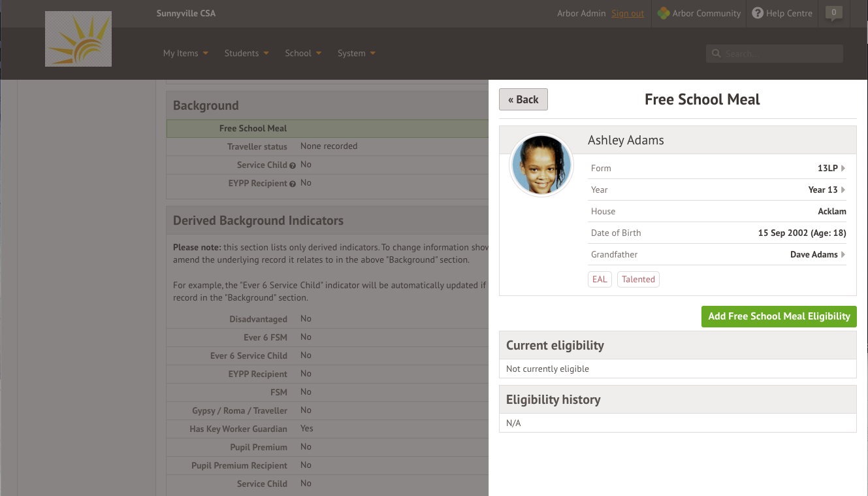Open the School dropdown menu
Viewport: 868px width, 496px height.
pyautogui.click(x=303, y=54)
